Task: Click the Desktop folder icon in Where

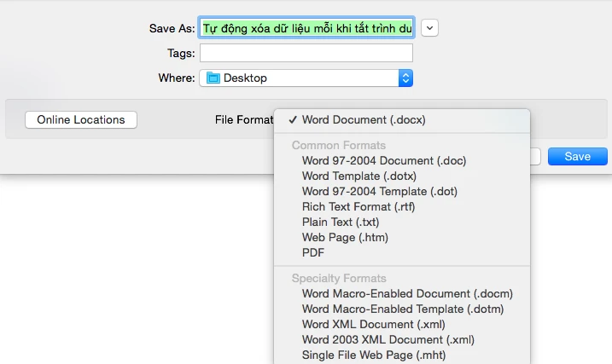Action: (x=213, y=78)
